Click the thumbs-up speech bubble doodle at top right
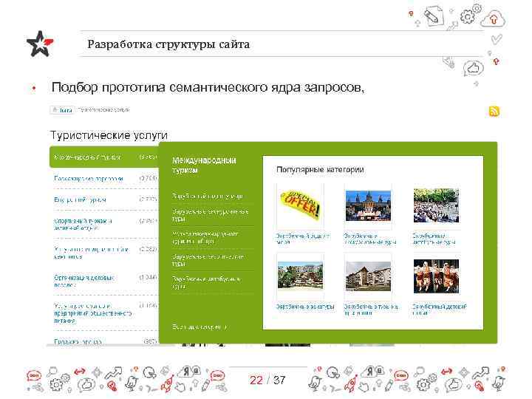The height and width of the screenshot is (399, 532). click(x=474, y=68)
